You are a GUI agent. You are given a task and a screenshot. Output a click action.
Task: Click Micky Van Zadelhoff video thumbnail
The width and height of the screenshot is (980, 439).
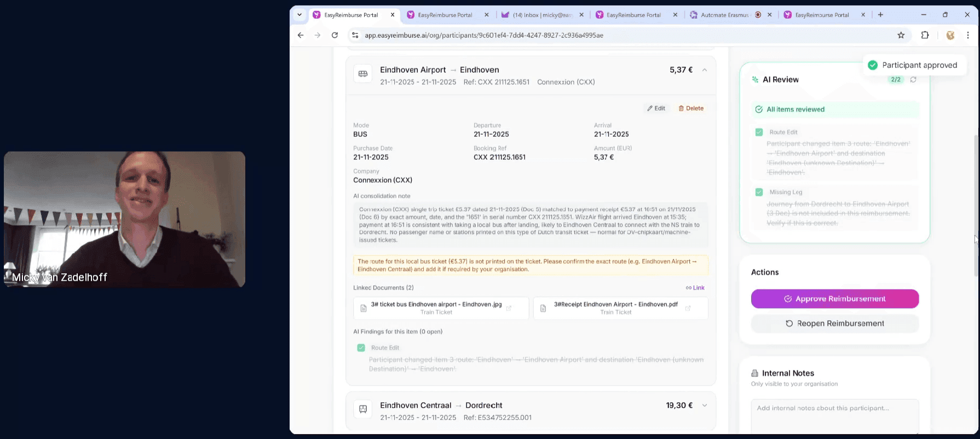125,219
